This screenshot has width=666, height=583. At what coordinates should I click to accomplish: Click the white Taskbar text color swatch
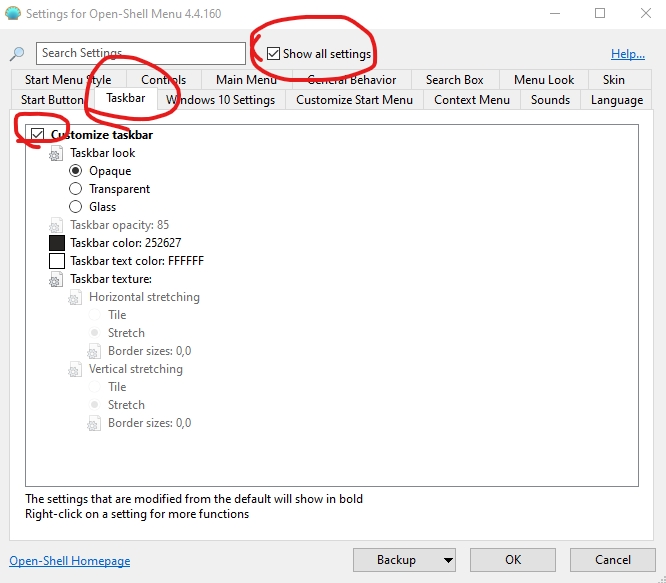57,261
